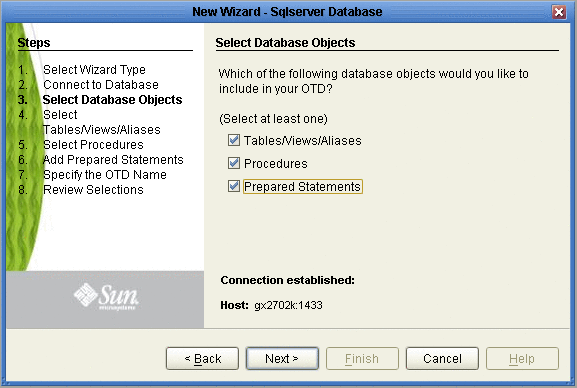Click step 6 Add Prepared Statements

pos(113,160)
